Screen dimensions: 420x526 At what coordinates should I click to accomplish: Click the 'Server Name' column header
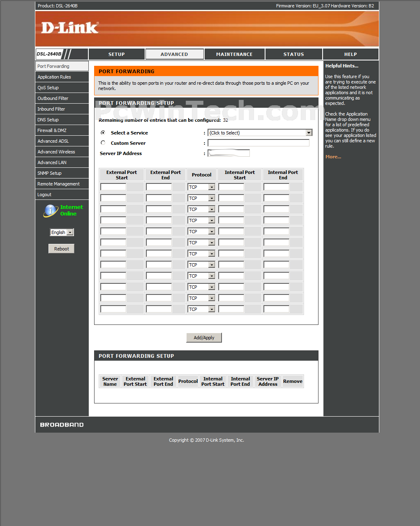coord(110,381)
